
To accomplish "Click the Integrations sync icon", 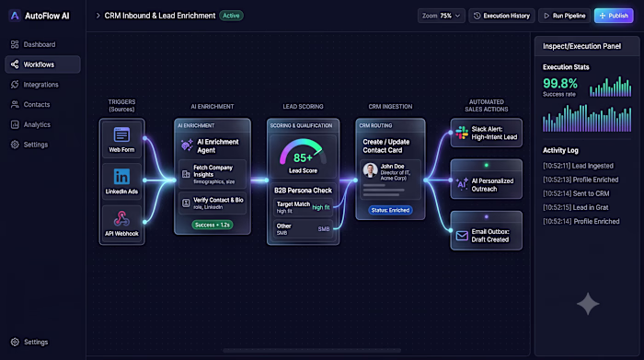I will coord(15,85).
